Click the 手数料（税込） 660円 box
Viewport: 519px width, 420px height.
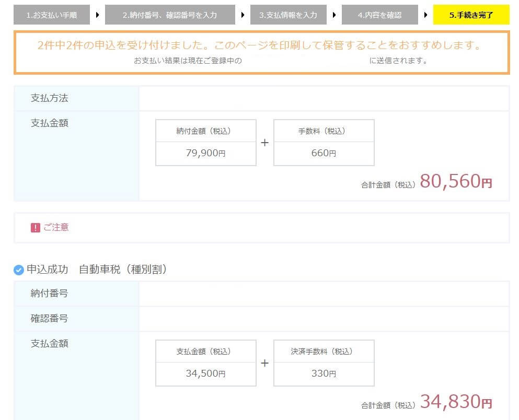click(324, 143)
